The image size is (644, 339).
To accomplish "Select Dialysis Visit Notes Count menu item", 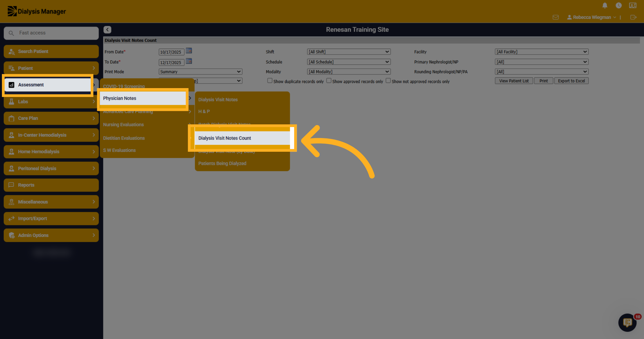I will (x=242, y=138).
